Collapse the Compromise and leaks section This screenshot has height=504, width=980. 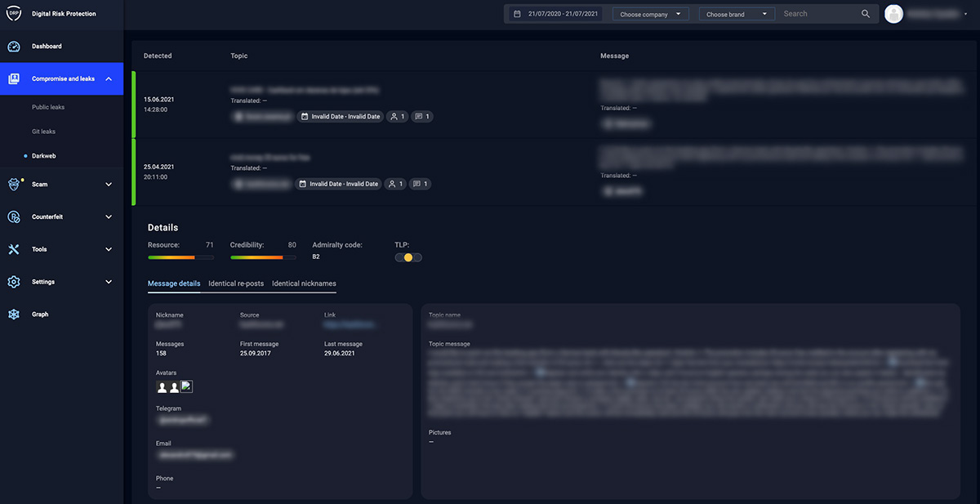(x=109, y=79)
